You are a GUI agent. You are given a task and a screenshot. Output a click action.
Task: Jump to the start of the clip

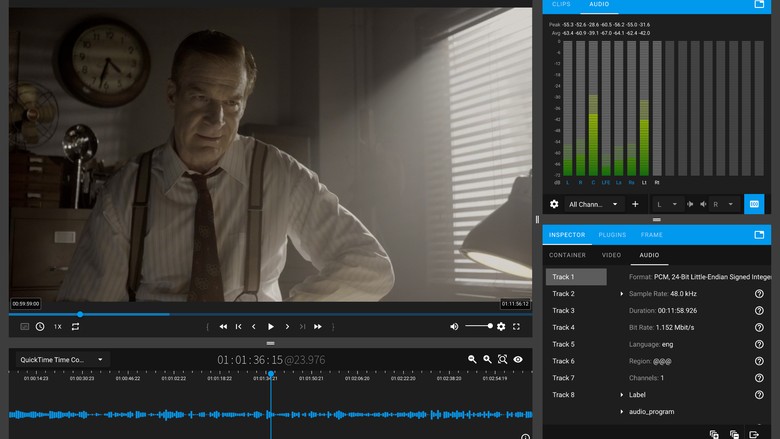(x=239, y=327)
